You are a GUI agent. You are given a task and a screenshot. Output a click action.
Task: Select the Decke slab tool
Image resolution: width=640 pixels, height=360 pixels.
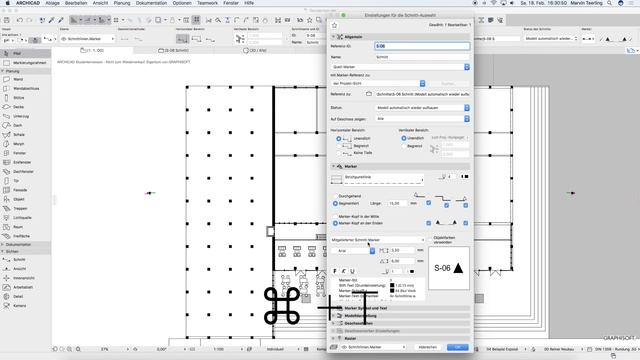(x=25, y=107)
